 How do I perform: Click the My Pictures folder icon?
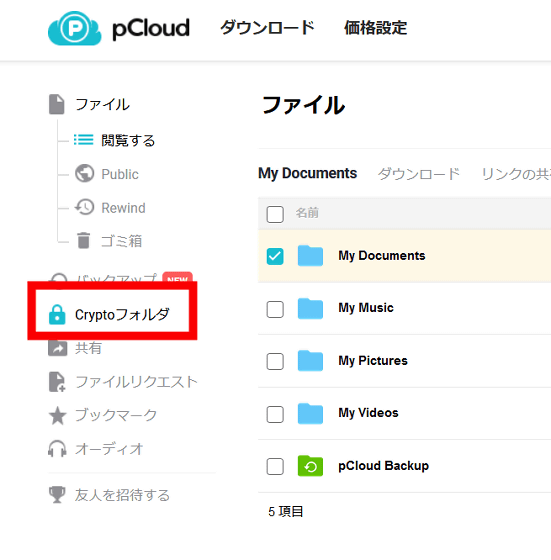click(310, 361)
